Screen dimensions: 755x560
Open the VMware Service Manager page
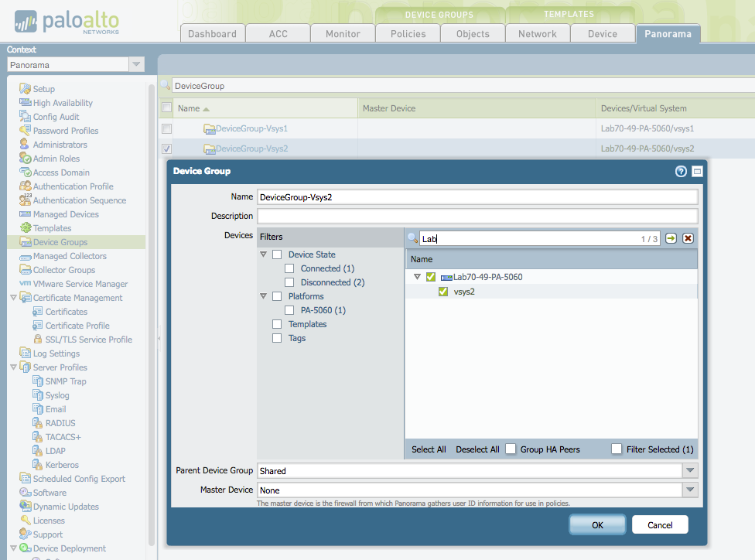(68, 283)
